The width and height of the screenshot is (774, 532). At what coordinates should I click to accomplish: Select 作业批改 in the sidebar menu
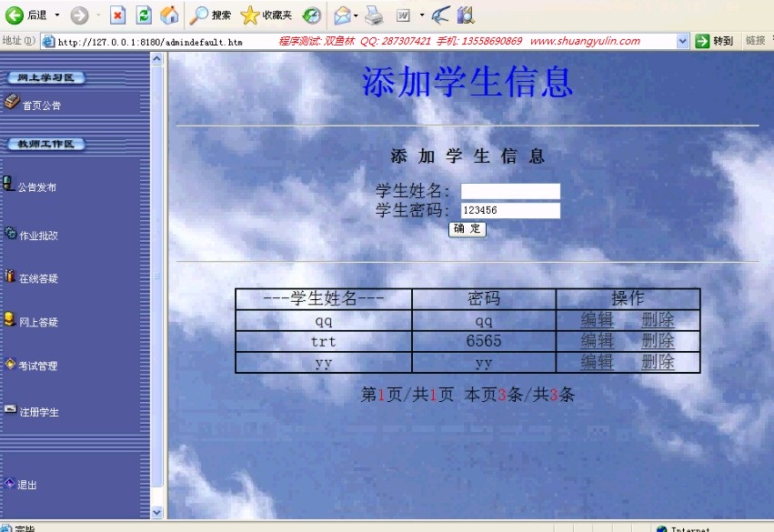(x=38, y=236)
